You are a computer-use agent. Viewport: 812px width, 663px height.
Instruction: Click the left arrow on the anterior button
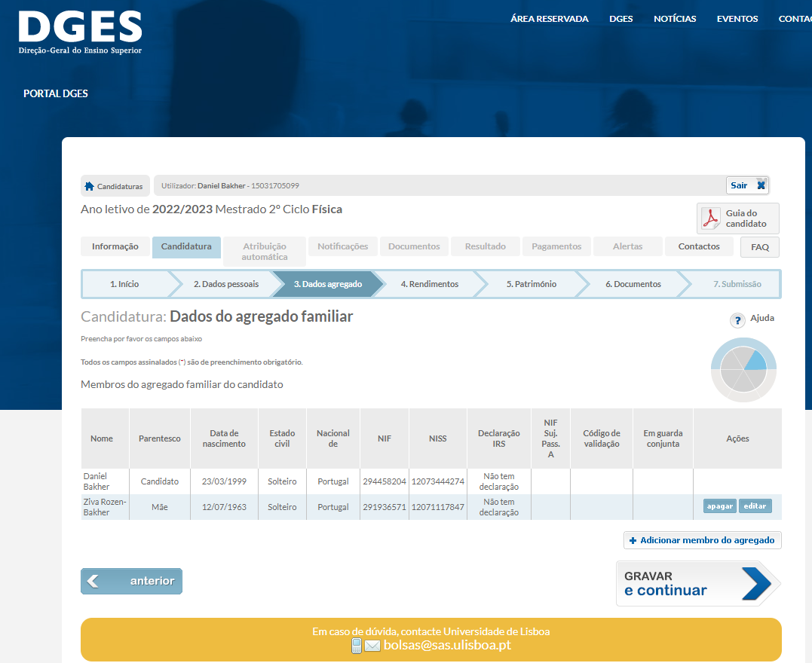coord(93,581)
